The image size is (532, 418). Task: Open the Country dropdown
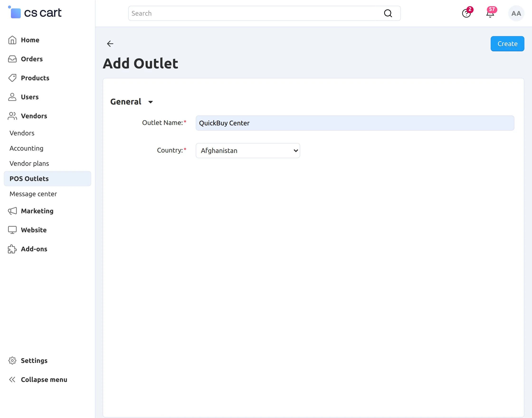(248, 151)
